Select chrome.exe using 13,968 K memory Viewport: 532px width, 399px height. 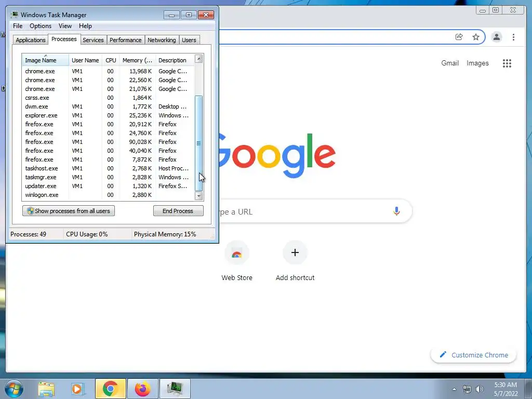108,71
